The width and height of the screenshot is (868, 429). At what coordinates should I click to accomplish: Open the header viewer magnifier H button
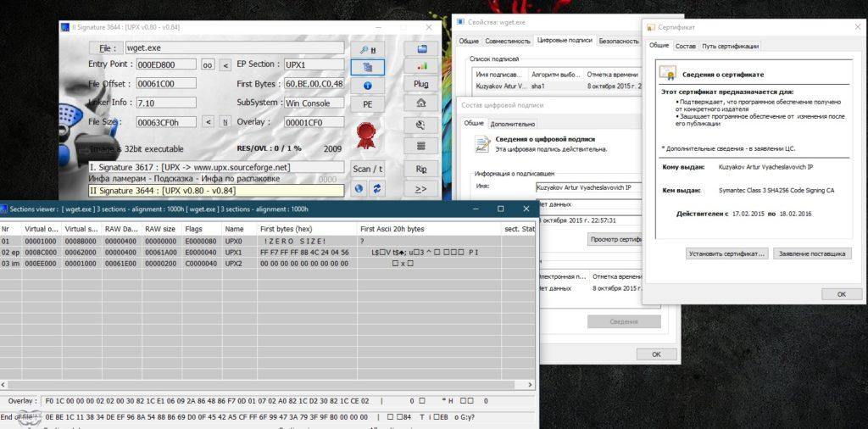(368, 50)
